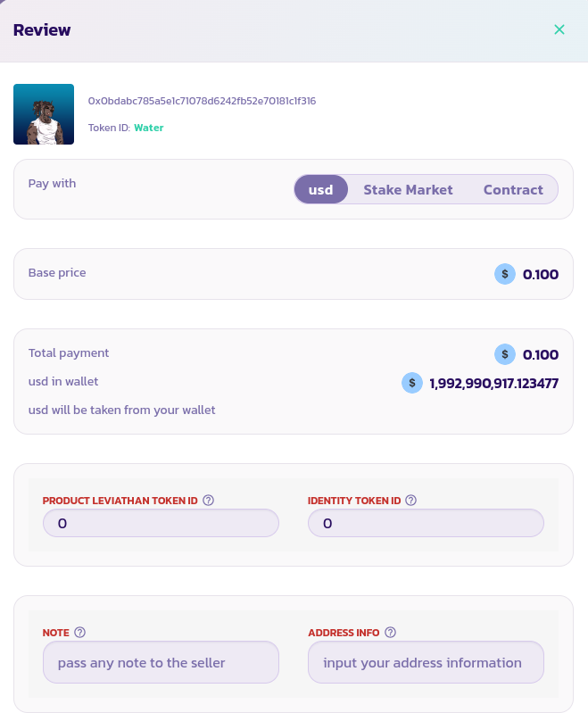Select usd payment option

point(320,189)
